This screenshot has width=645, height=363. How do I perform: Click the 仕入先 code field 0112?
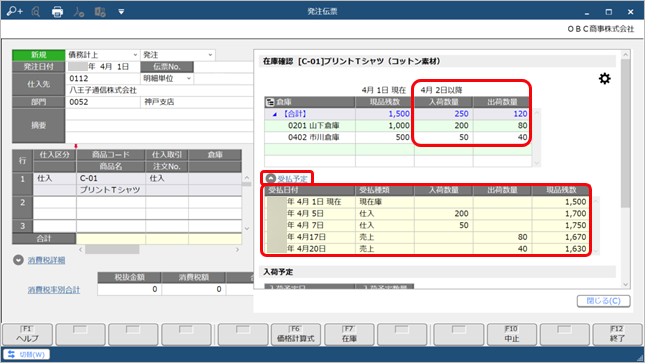(x=103, y=78)
